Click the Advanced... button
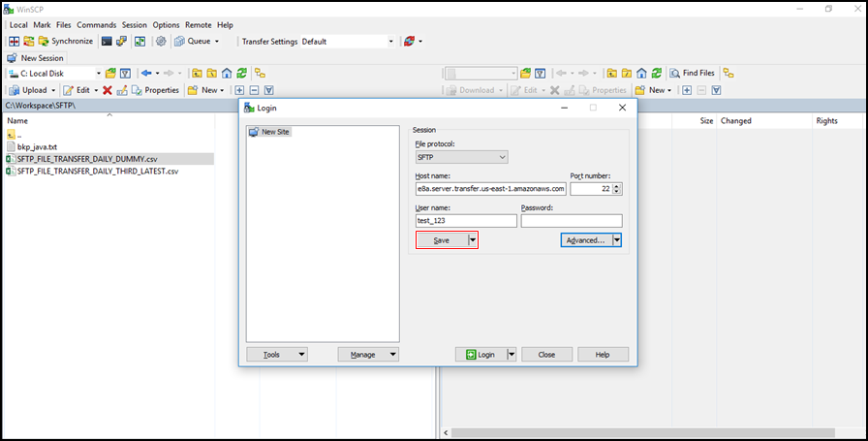 [x=586, y=240]
